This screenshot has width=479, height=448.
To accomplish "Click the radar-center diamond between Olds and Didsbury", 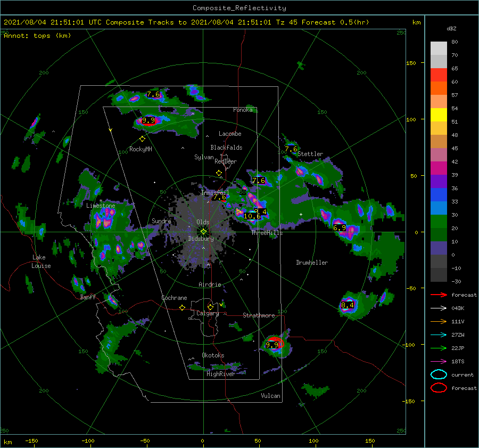I will tap(203, 232).
